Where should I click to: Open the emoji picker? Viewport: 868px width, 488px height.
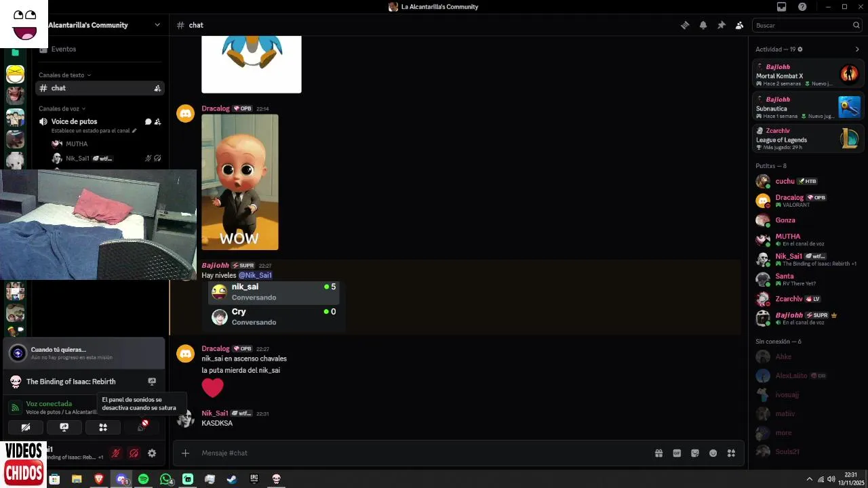[x=713, y=453]
